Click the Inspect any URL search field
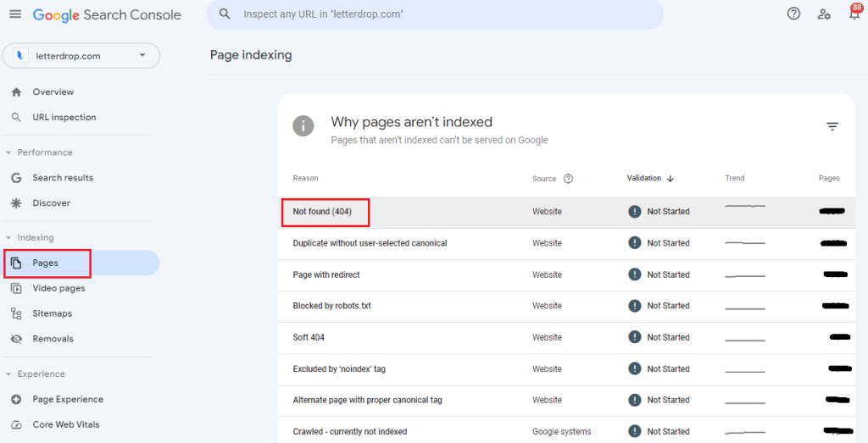The width and height of the screenshot is (868, 443). click(441, 14)
